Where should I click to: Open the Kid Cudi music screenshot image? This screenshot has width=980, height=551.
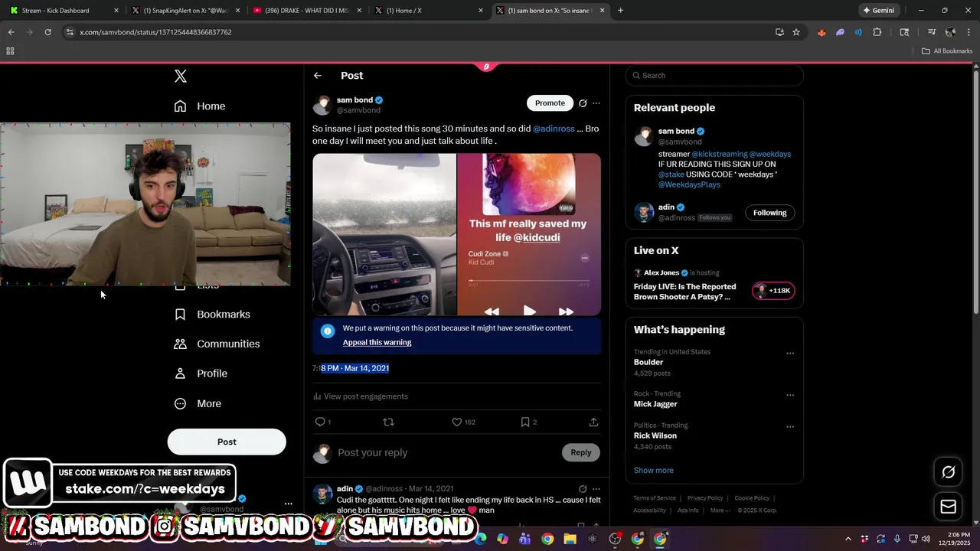click(x=529, y=234)
